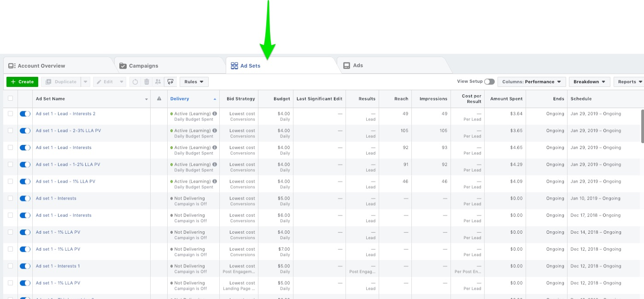Screen dimensions: 644x299
Task: Enable the View Setup toggle
Action: pos(489,81)
